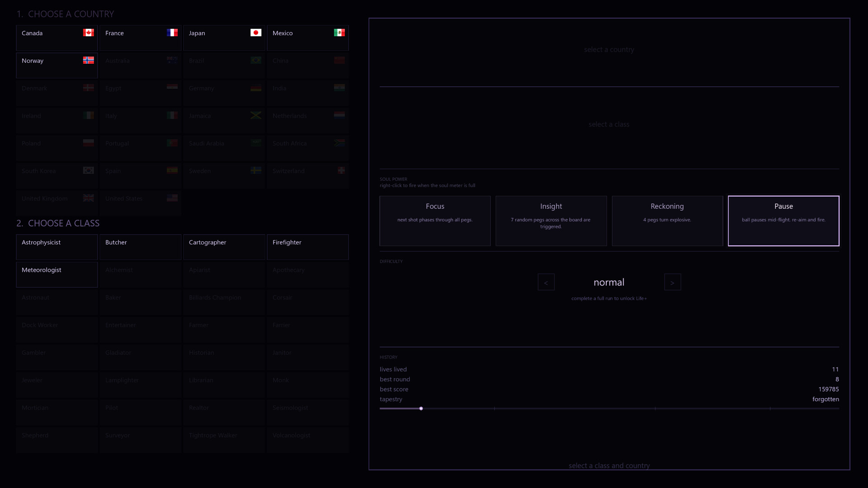Raise difficulty with the right arrow

[673, 282]
